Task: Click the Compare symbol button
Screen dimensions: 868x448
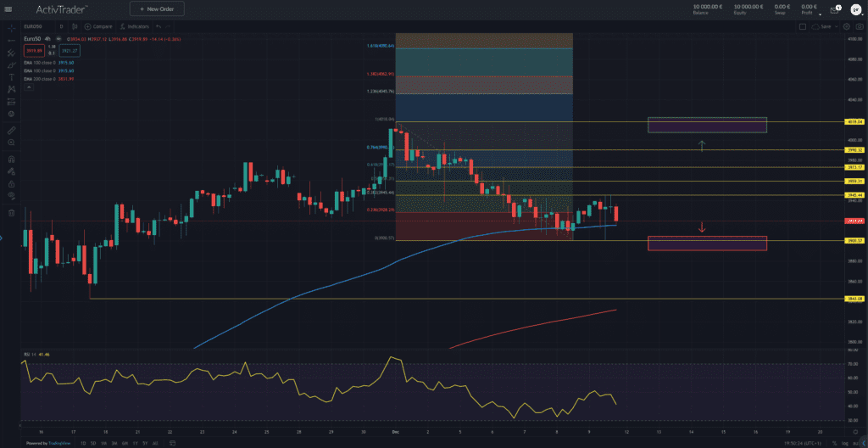Action: (98, 26)
